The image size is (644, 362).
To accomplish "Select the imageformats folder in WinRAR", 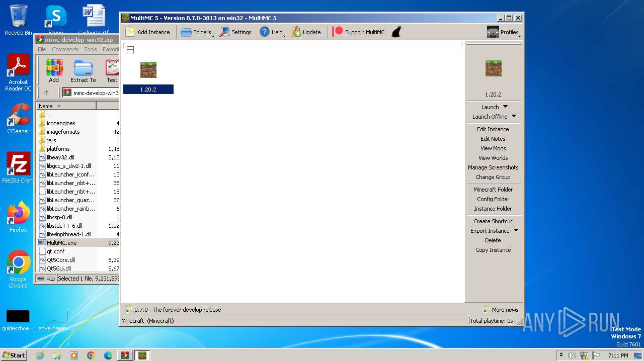I will point(63,132).
